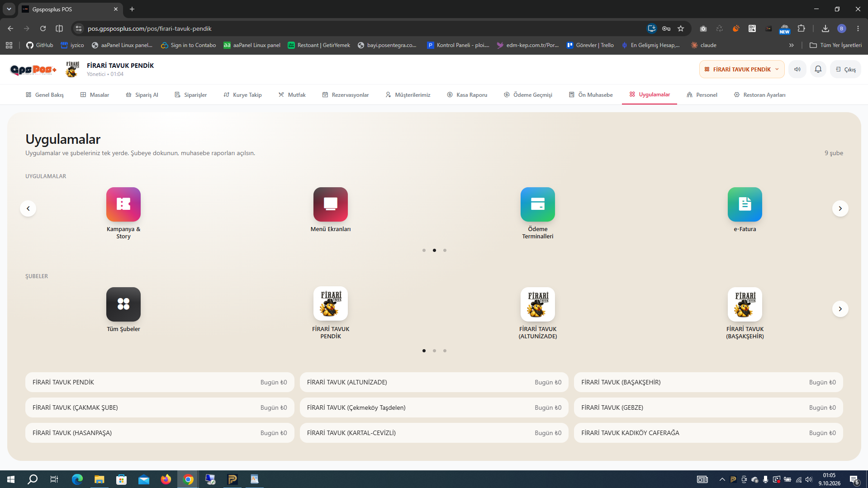This screenshot has width=868, height=488.
Task: Click the browser address bar URL
Action: pos(149,28)
